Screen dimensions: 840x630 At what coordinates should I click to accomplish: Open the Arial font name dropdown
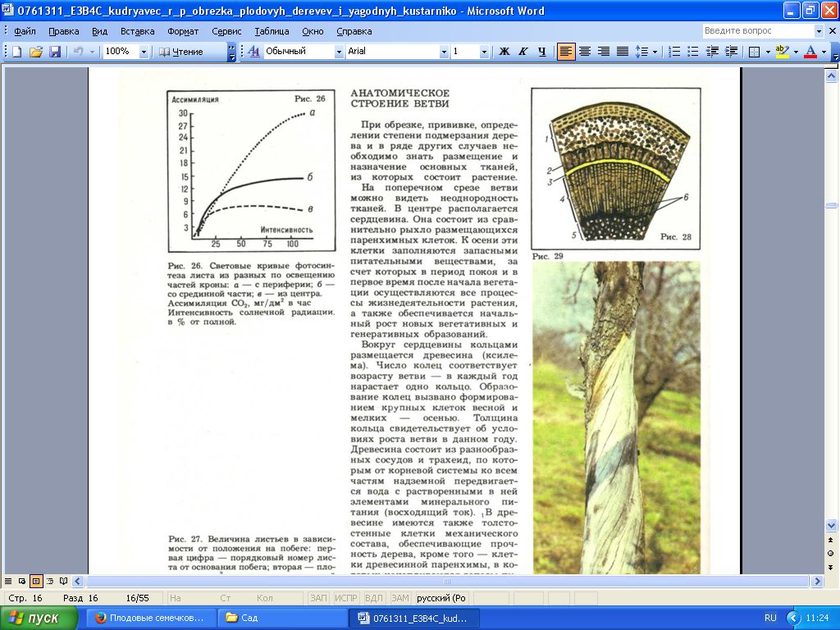444,51
